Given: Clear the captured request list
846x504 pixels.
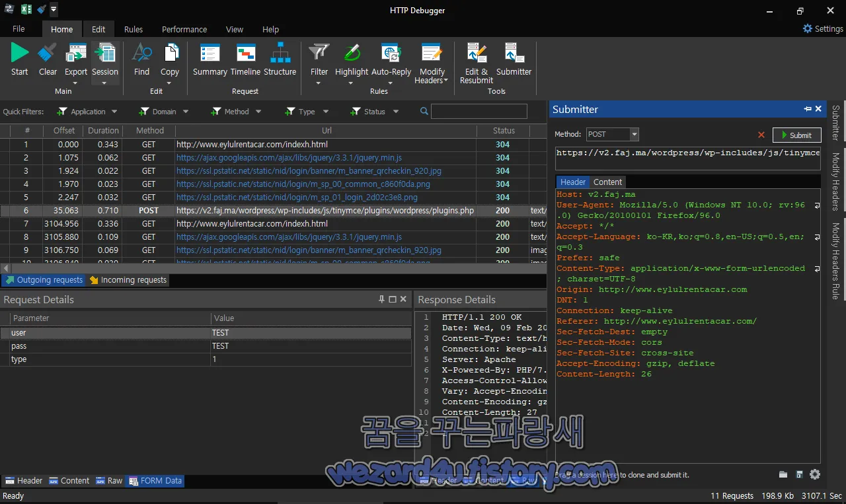Looking at the screenshot, I should click(x=48, y=59).
